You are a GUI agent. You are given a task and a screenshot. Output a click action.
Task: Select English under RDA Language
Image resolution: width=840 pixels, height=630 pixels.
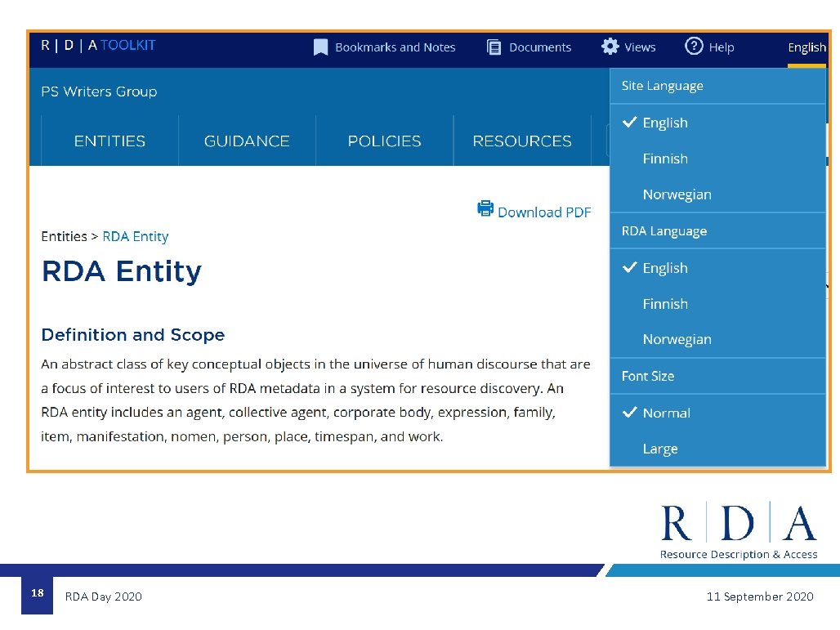[x=718, y=268]
